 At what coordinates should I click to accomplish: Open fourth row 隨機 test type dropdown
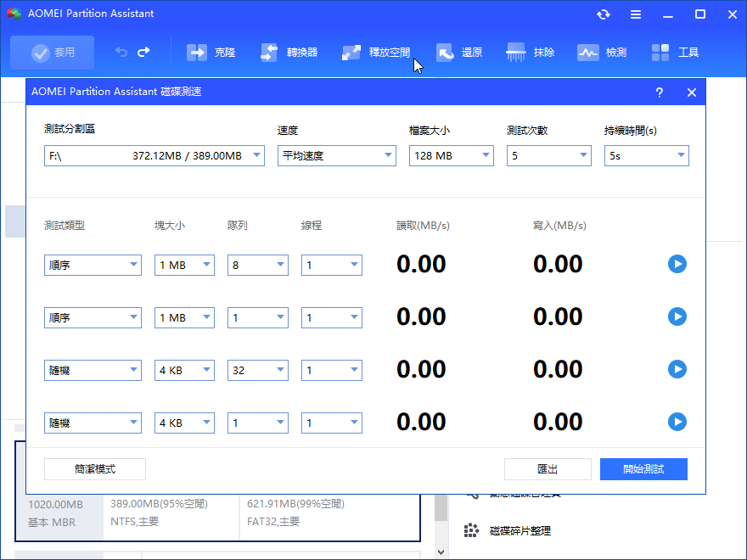(93, 423)
